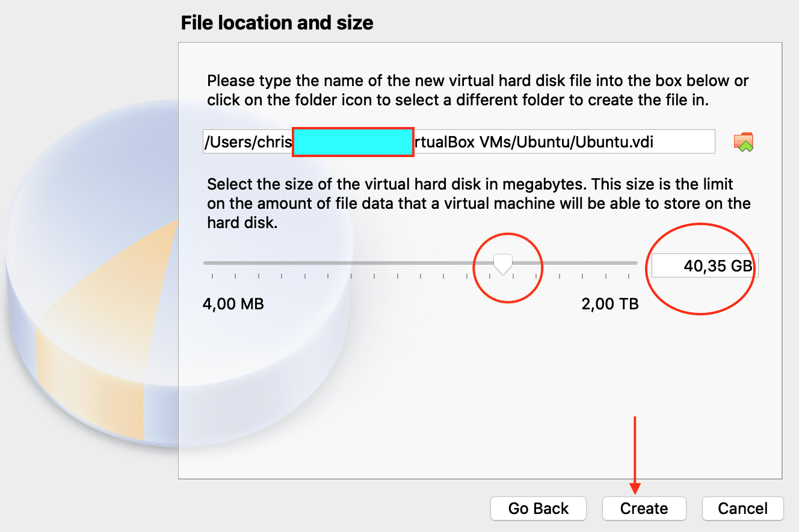Click the 2,00 TB maximum label
Viewport: 799px width, 532px height.
pyautogui.click(x=609, y=304)
